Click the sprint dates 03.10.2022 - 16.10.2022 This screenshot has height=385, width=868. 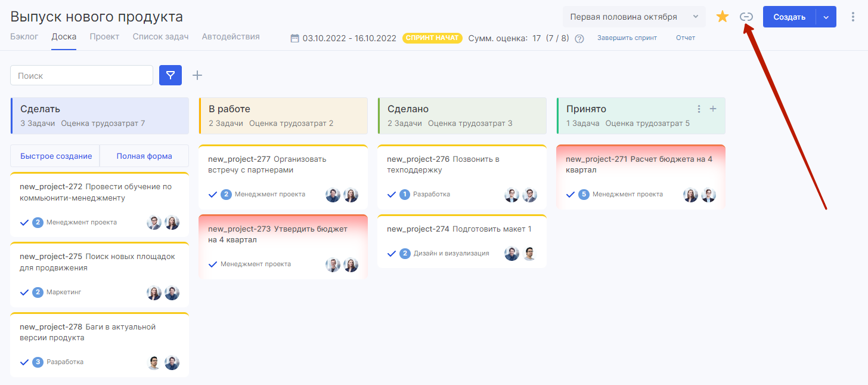(x=349, y=38)
